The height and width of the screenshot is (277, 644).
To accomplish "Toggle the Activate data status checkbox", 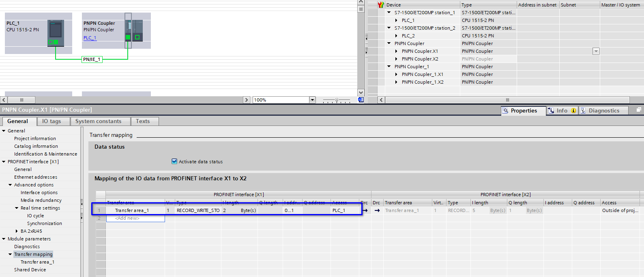I will [x=174, y=161].
